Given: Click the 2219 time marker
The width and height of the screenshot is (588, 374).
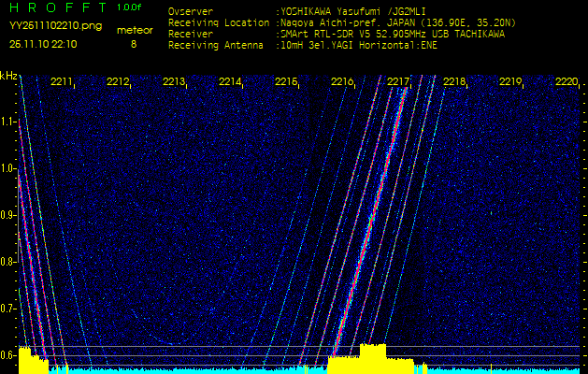Looking at the screenshot, I should (510, 82).
